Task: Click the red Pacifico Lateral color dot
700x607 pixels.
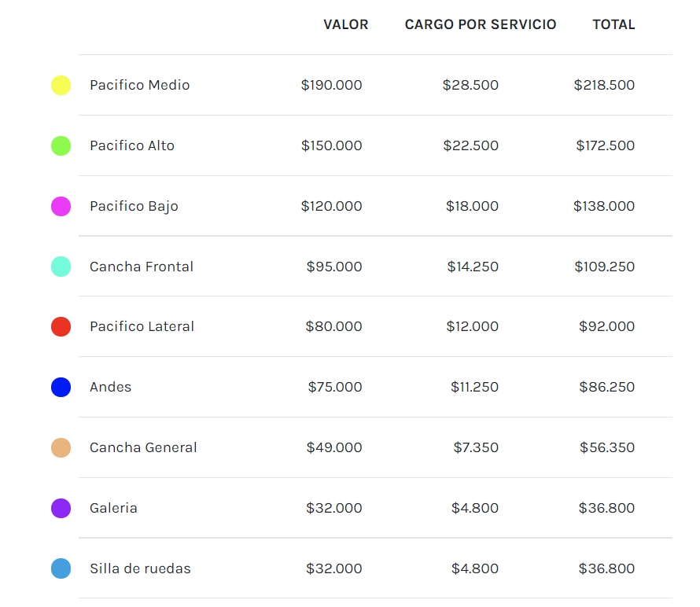Action: [x=61, y=326]
